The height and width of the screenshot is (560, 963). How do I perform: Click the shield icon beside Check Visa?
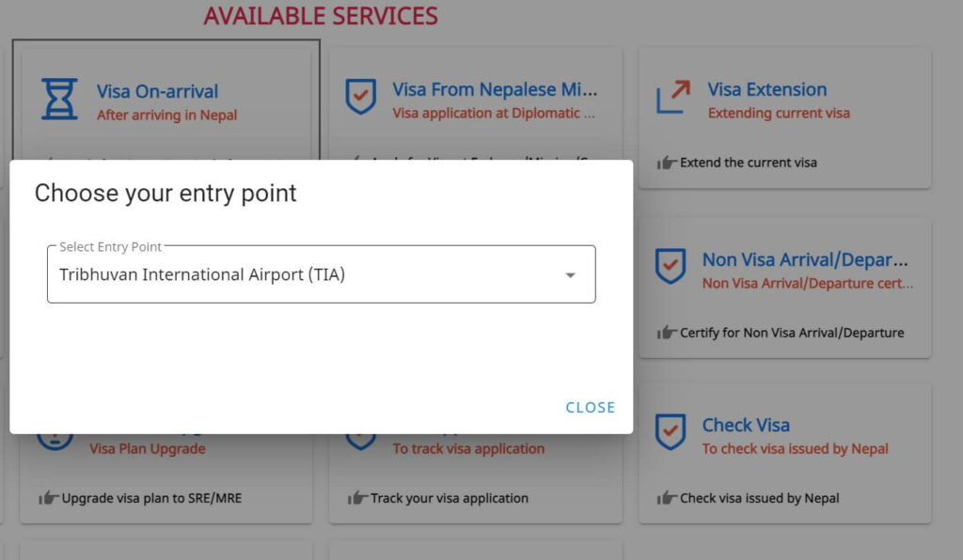pyautogui.click(x=670, y=431)
